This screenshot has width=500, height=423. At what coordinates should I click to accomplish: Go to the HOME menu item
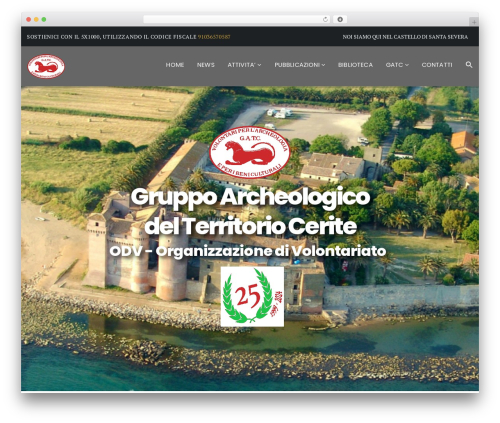[x=175, y=65]
